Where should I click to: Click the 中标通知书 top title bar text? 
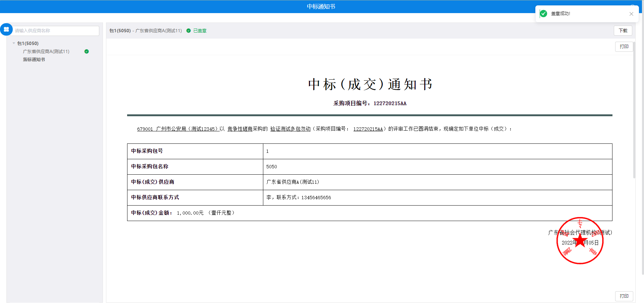tap(321, 6)
